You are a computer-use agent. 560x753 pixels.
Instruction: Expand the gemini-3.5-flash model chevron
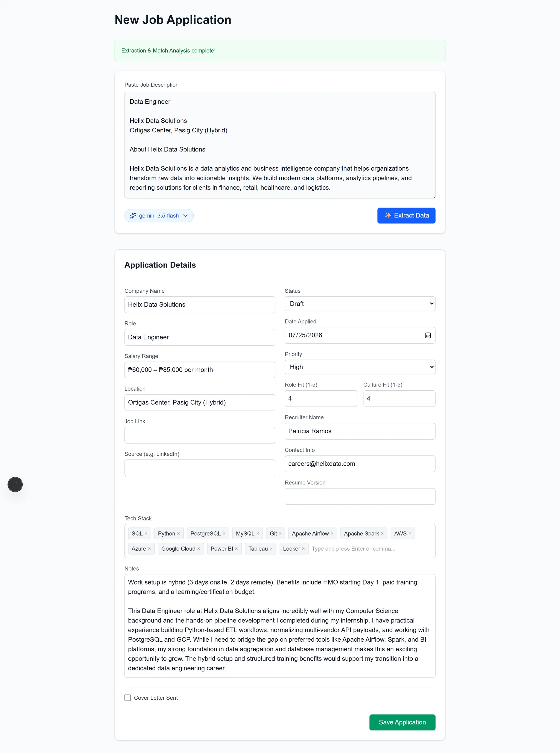click(x=185, y=216)
